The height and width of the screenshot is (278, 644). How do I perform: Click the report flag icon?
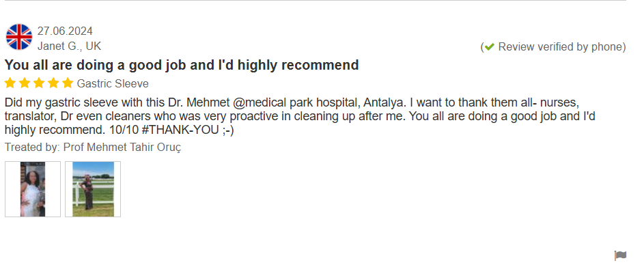(x=620, y=255)
